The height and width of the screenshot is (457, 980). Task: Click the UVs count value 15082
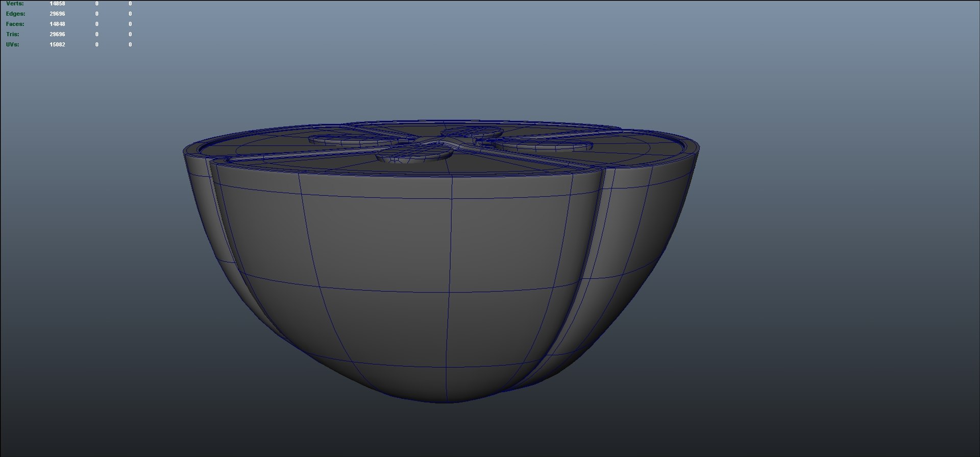tap(57, 44)
